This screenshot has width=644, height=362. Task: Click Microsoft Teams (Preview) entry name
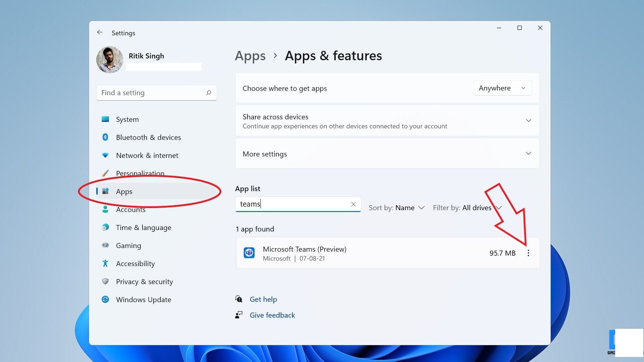click(304, 249)
